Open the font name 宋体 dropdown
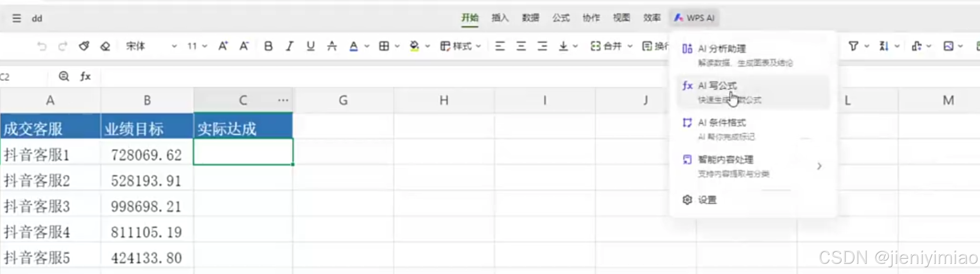The image size is (980, 274). pos(151,46)
